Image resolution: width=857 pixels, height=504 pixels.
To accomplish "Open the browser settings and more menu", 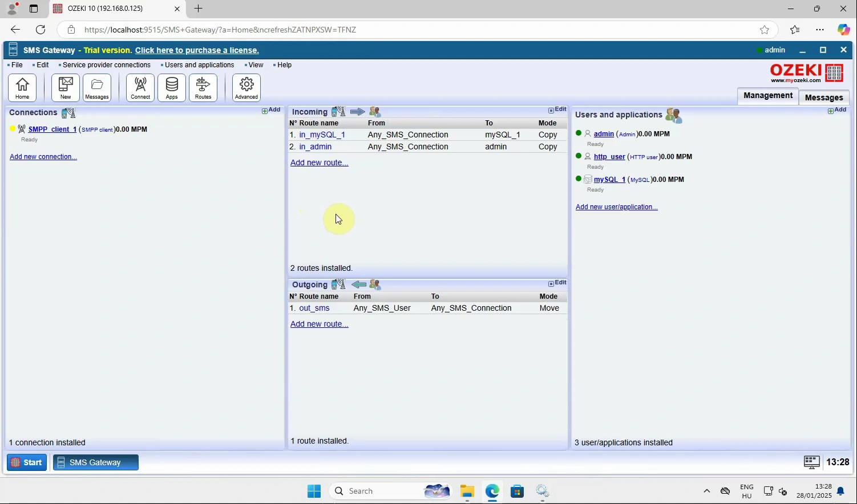I will coord(820,30).
